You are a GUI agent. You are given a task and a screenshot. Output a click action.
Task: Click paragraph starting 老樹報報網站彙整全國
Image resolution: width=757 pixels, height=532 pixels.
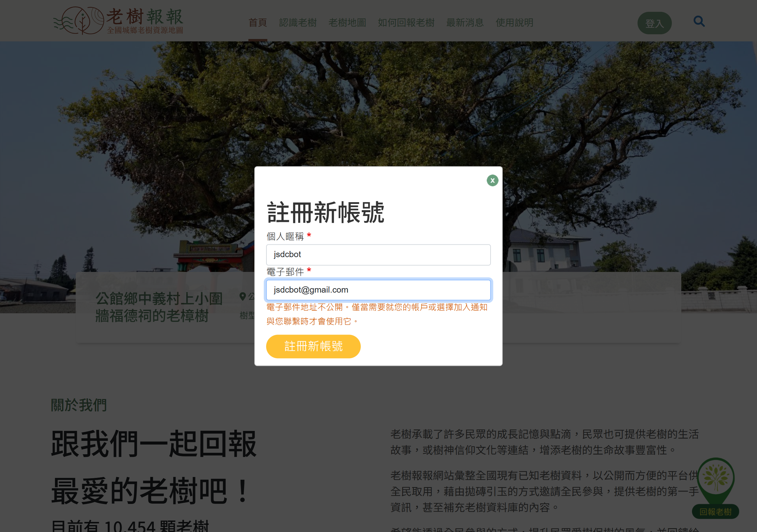(x=544, y=491)
